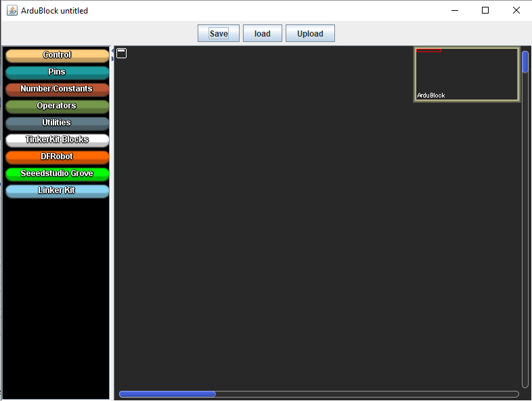Open the Number/Constants drawer
This screenshot has height=401, width=532.
point(57,89)
